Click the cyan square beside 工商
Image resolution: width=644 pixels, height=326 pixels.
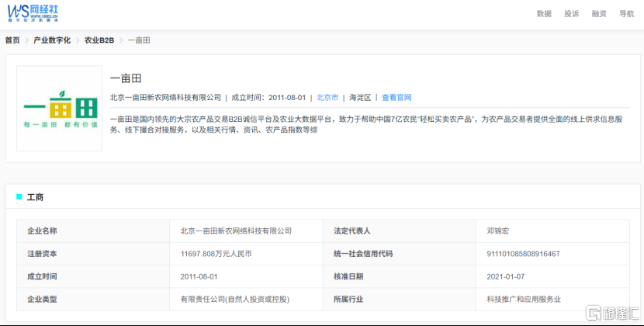coord(19,197)
